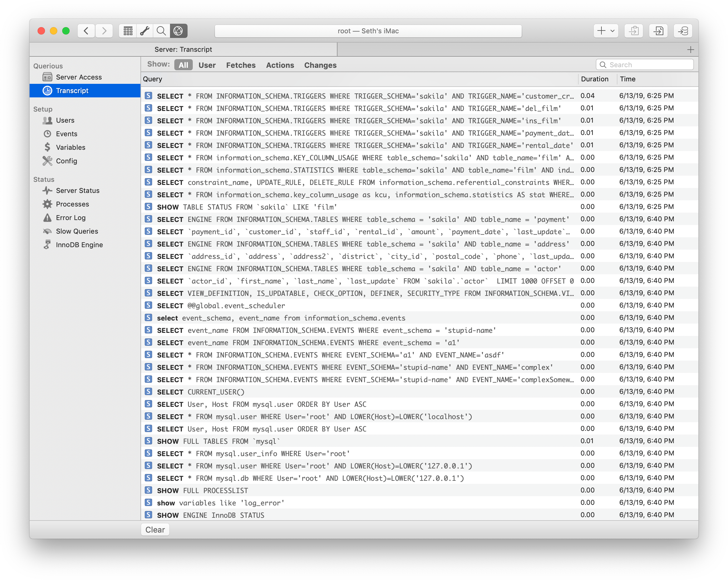Image resolution: width=728 pixels, height=580 pixels.
Task: Select the TRIGGER_NAME='rental_date' query row
Action: pyautogui.click(x=419, y=145)
